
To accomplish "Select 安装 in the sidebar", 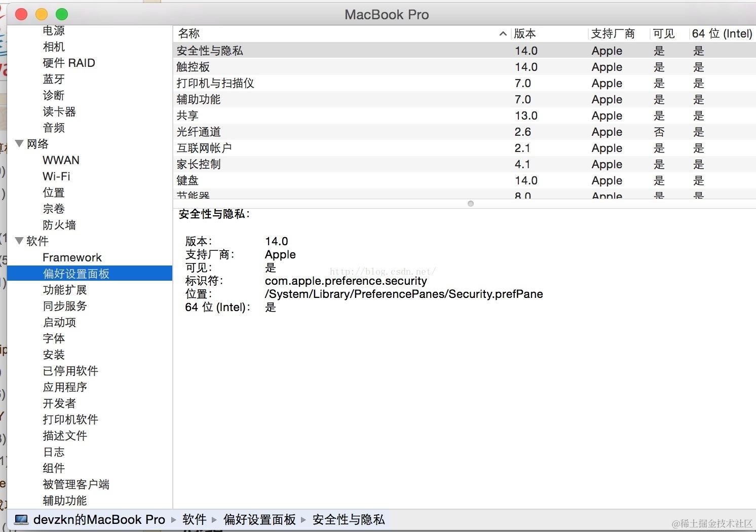I will pos(54,355).
